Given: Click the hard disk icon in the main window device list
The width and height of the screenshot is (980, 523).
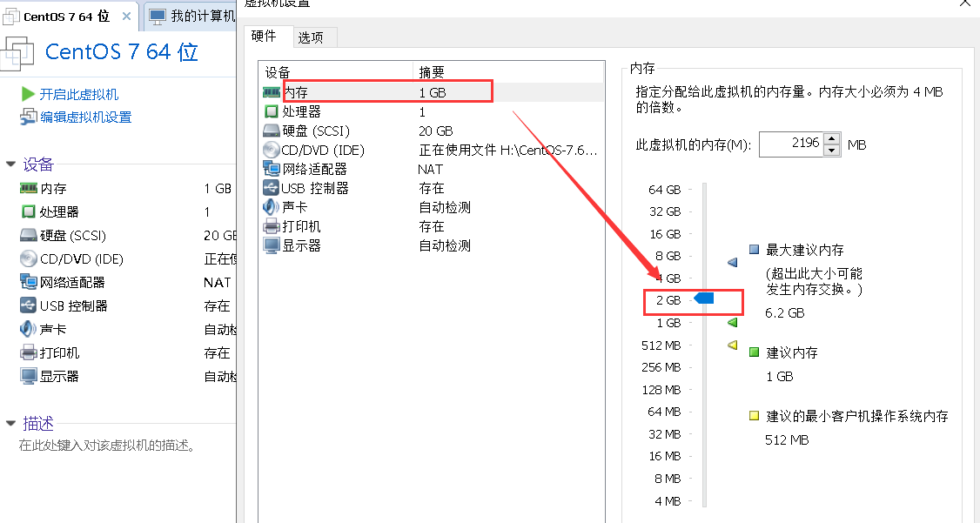Looking at the screenshot, I should [29, 236].
